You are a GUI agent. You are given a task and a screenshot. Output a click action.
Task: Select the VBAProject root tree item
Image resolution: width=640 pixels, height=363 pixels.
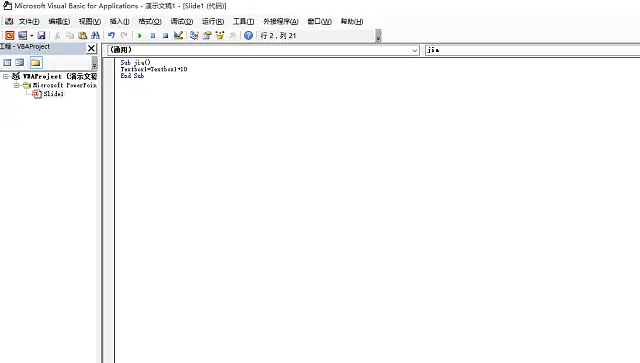tap(60, 76)
